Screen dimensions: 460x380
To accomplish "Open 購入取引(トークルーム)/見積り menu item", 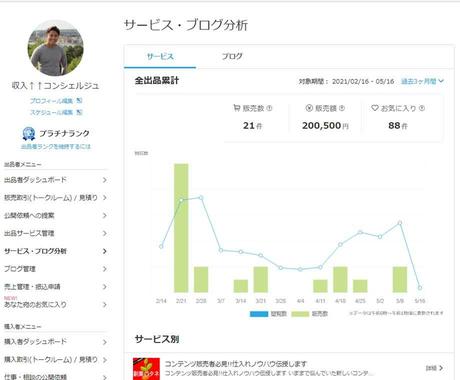I will 51,360.
